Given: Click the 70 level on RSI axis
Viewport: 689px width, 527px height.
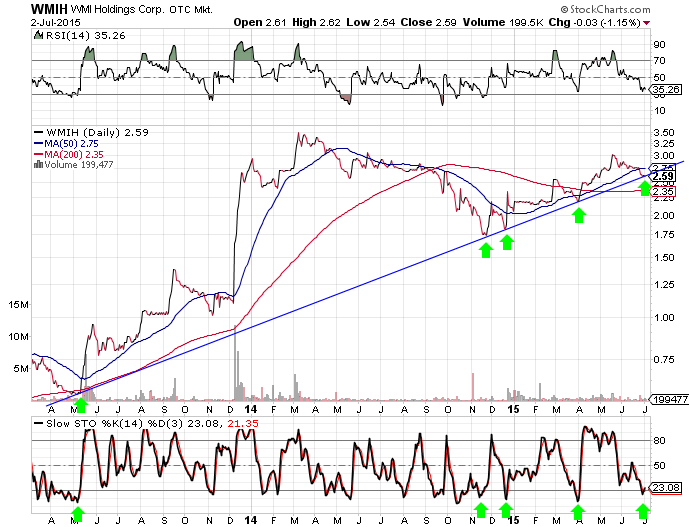Looking at the screenshot, I should (x=659, y=61).
